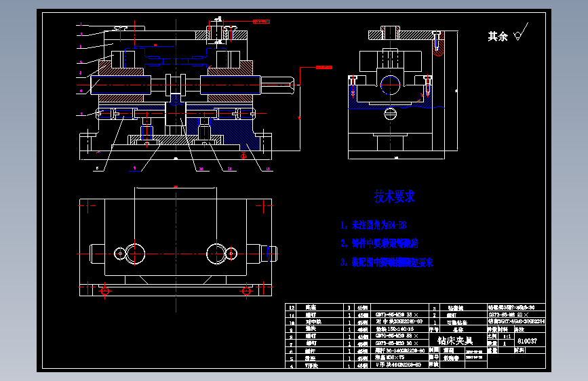Screen dimensions: 588x381
Task: Click the '技术要求' heading text
Action: coord(395,196)
